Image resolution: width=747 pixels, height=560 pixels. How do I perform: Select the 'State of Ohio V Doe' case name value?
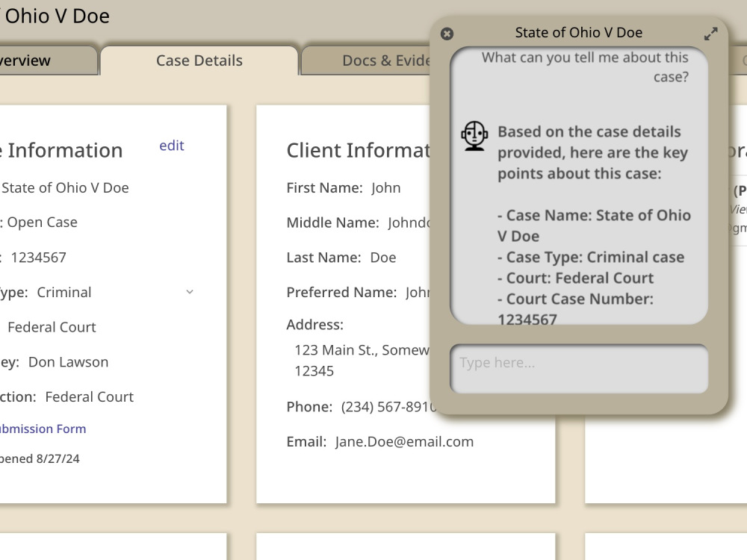[65, 187]
